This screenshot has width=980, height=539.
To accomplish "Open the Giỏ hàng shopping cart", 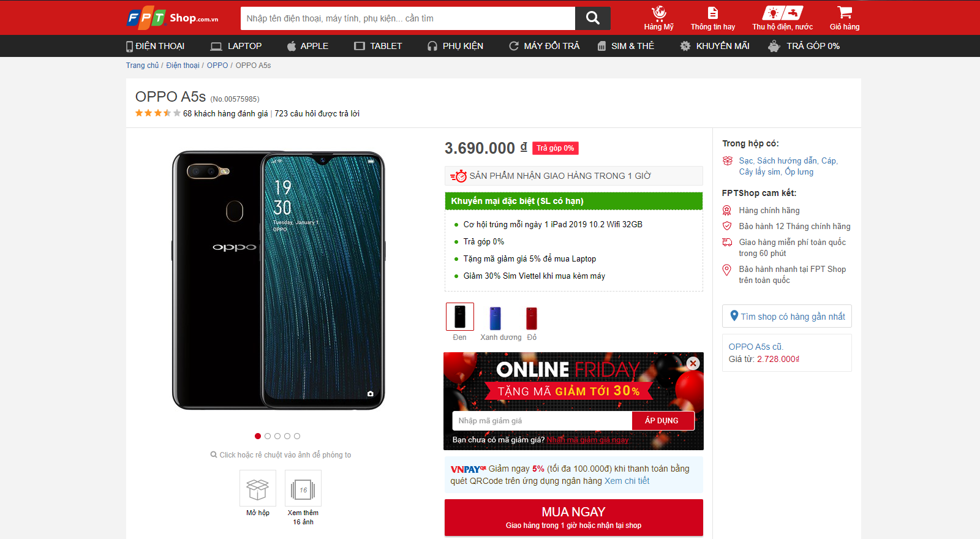I will (844, 18).
